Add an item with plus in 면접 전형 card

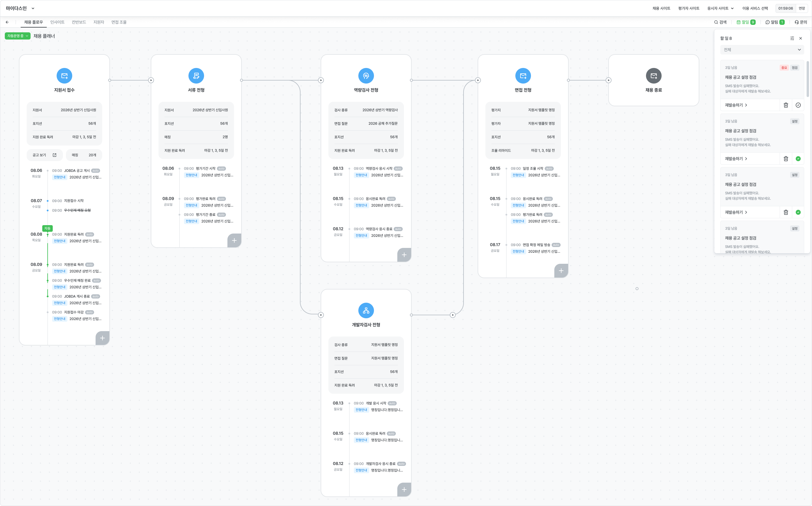(x=561, y=271)
